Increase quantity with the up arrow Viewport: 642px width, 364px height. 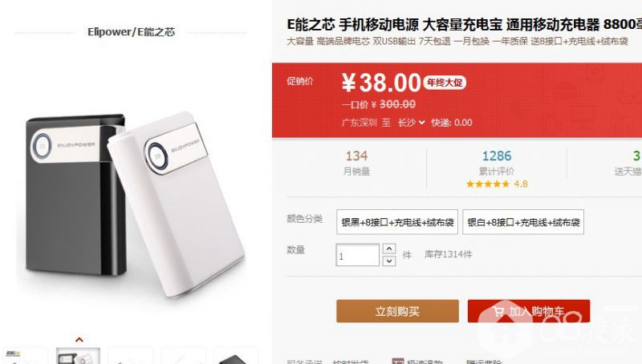[x=389, y=249]
